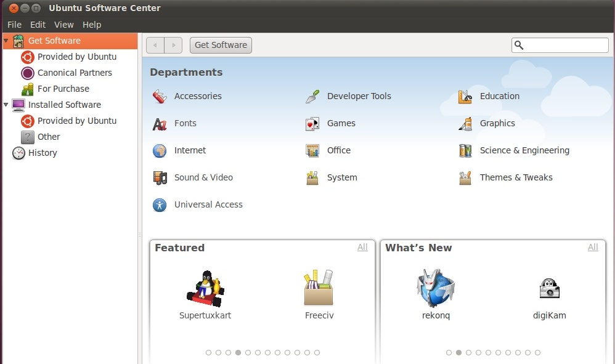
Task: Click the Games department cards icon
Action: pos(312,124)
